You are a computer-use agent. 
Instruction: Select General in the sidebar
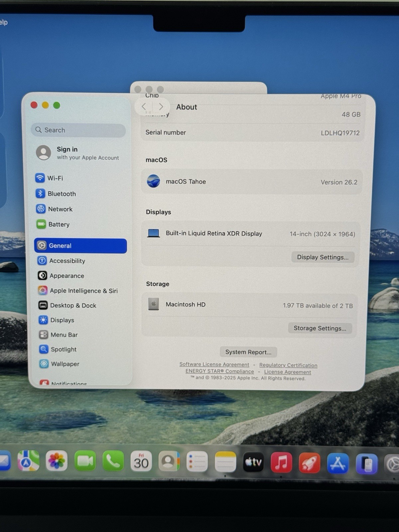click(x=80, y=246)
